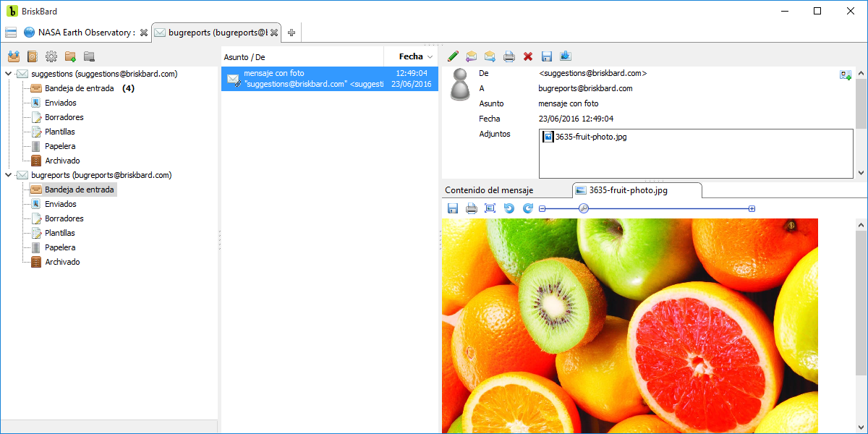Forward the message using forward icon

click(490, 56)
